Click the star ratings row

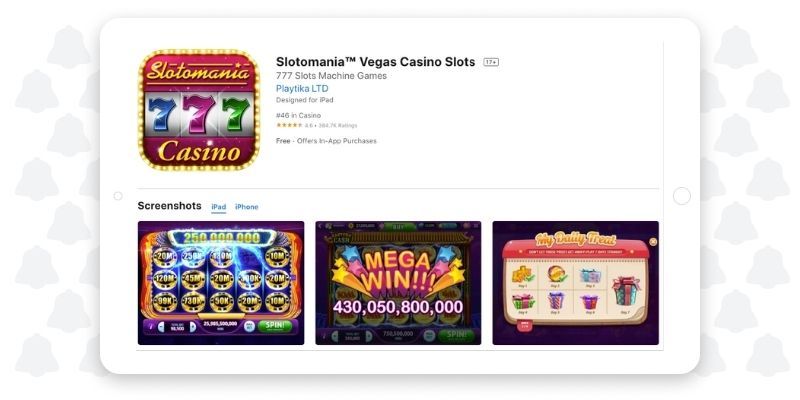316,126
